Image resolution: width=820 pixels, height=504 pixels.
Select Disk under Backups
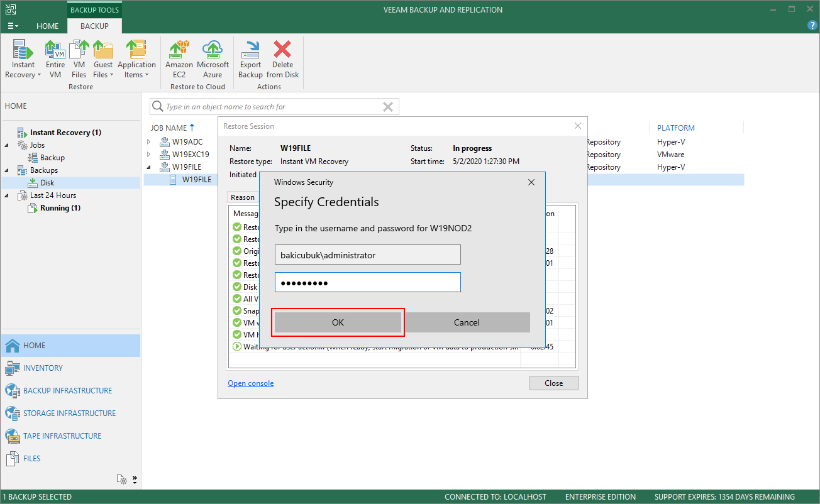[47, 183]
